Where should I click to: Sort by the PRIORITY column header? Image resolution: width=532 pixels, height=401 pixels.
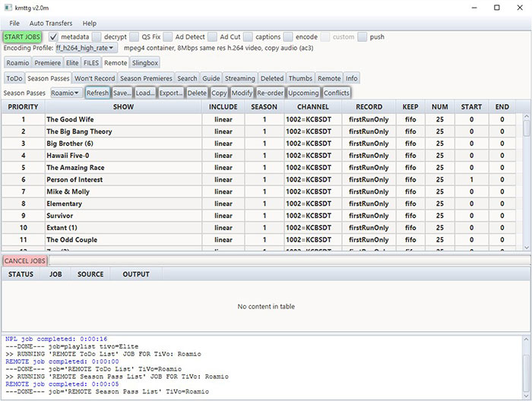coord(23,107)
